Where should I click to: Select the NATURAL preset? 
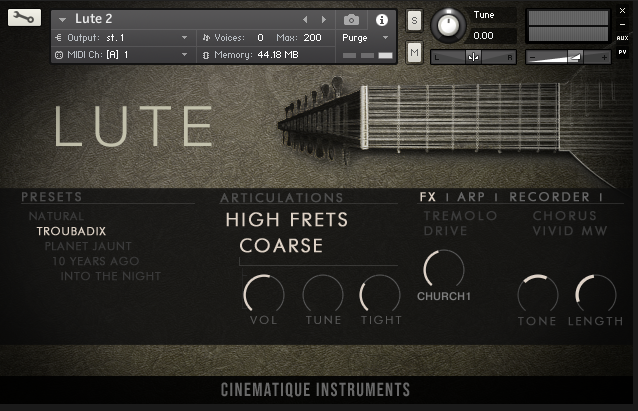click(56, 216)
